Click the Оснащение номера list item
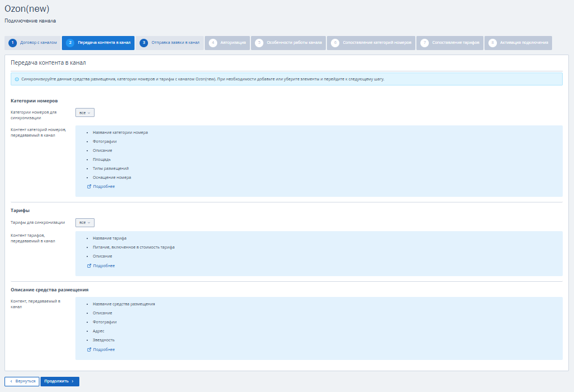574x392 pixels. point(111,178)
